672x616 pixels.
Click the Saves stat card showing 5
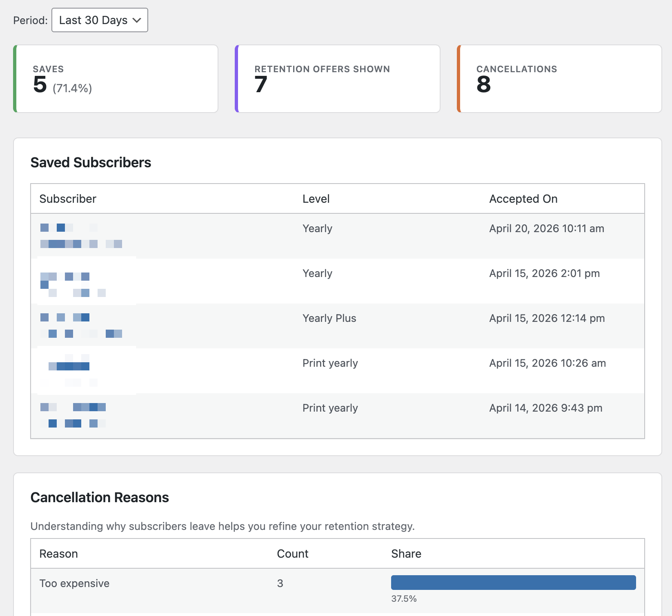[116, 79]
